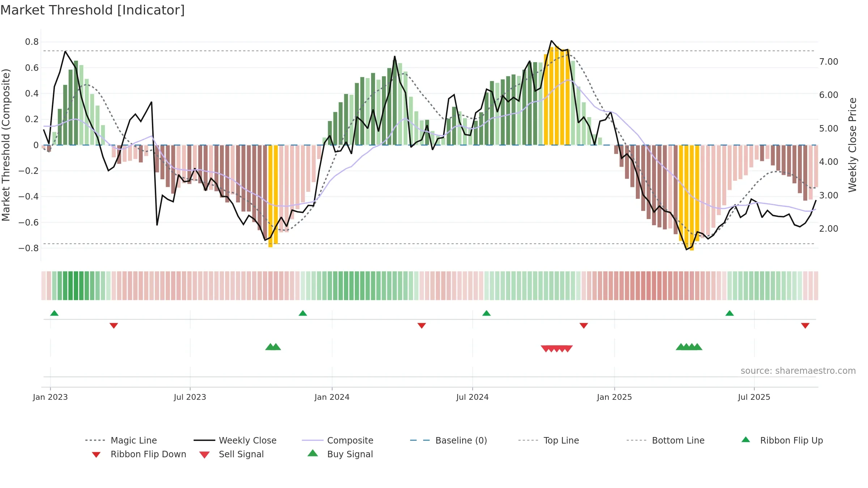Toggle the Top Line legend entry
This screenshot has height=488, width=868.
click(548, 440)
